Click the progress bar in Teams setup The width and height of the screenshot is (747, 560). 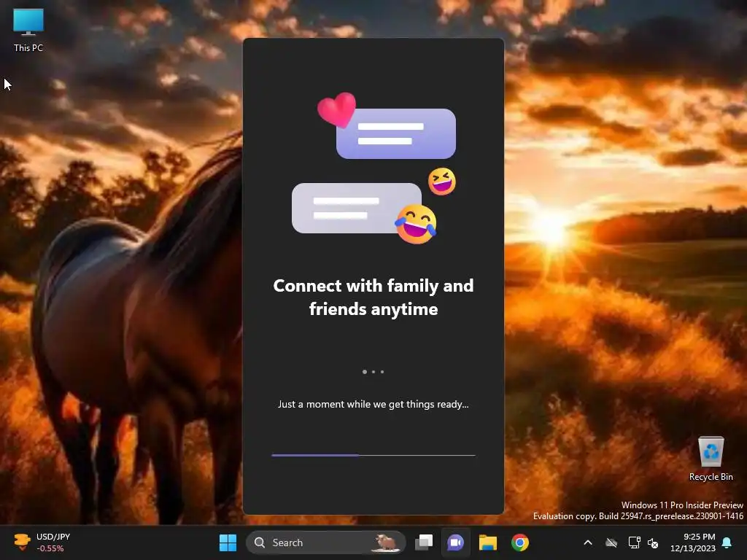[x=373, y=455]
